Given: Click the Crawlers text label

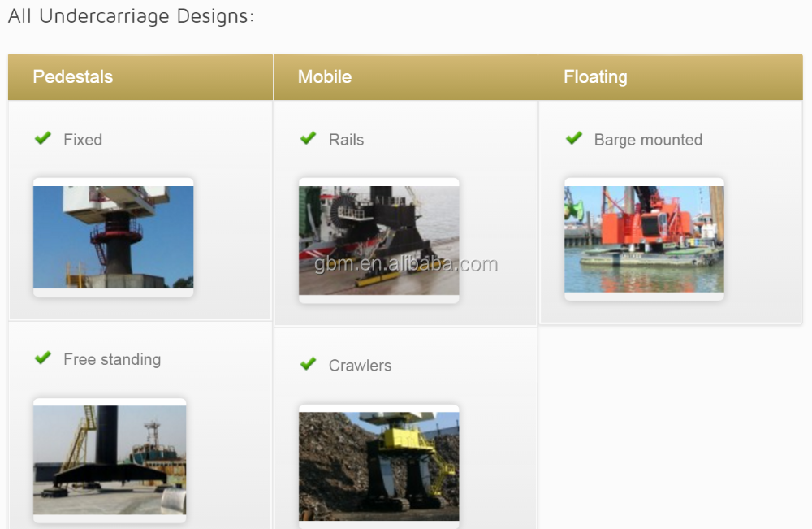Looking at the screenshot, I should [x=360, y=366].
